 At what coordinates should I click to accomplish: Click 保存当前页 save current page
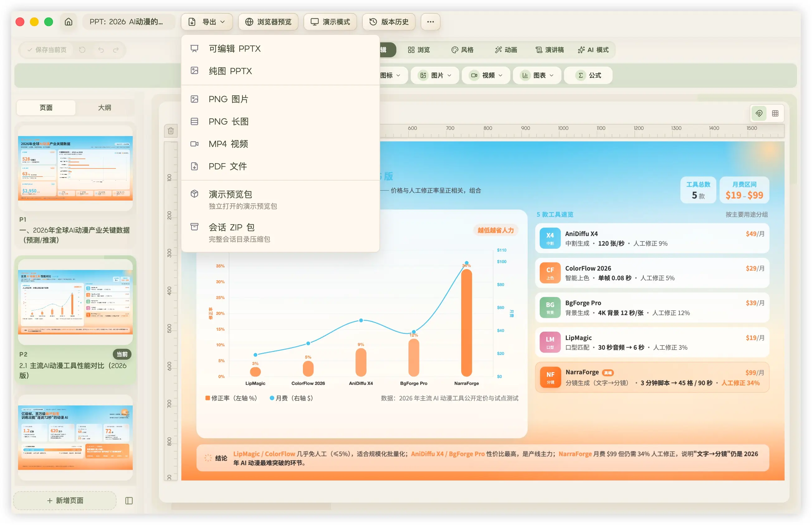pyautogui.click(x=47, y=50)
